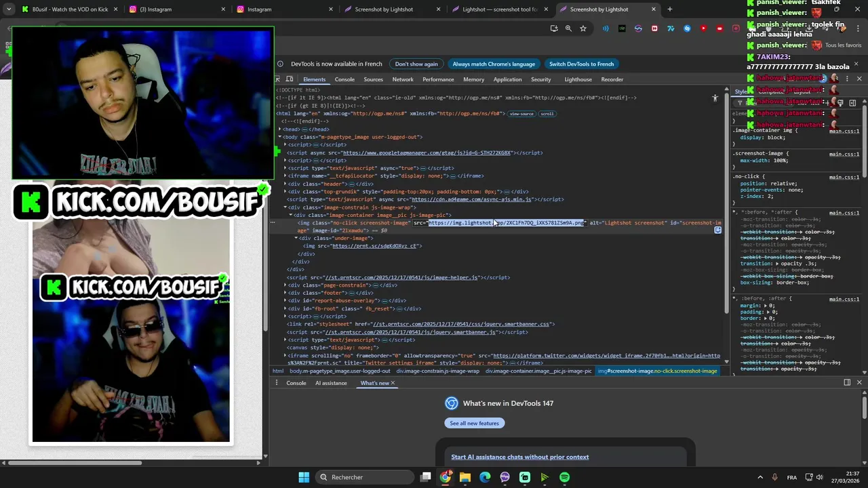Select body breadcrumb in Elements path bar
This screenshot has width=868, height=488.
[x=340, y=371]
